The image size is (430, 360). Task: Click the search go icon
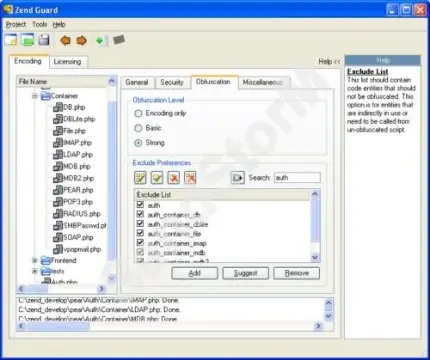(238, 178)
